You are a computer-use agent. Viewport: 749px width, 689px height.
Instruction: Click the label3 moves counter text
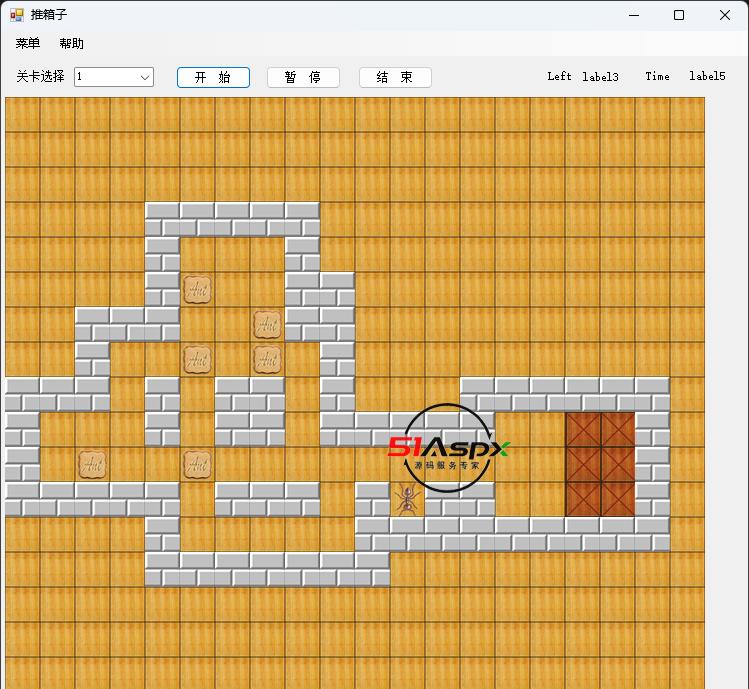coord(600,77)
